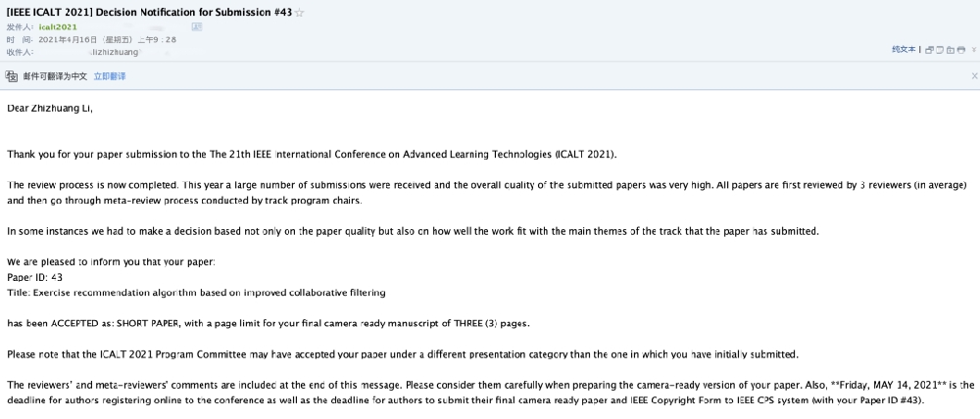Open email in new window icon
This screenshot has width=980, height=419.
coord(929,49)
